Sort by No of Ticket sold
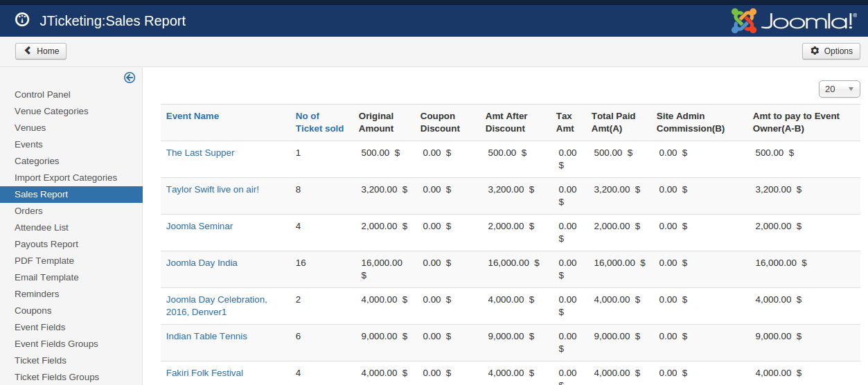Screen dimensions: 868x385 319,123
